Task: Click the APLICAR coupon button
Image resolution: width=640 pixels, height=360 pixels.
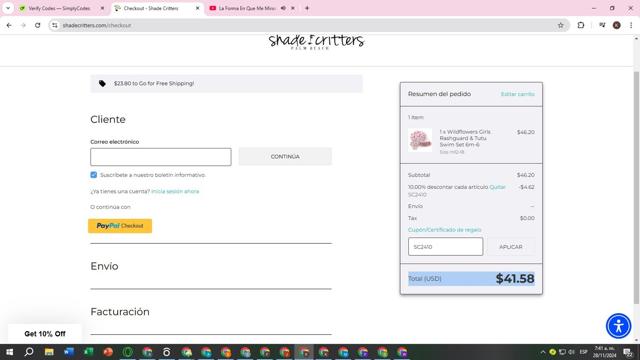Action: pyautogui.click(x=511, y=247)
